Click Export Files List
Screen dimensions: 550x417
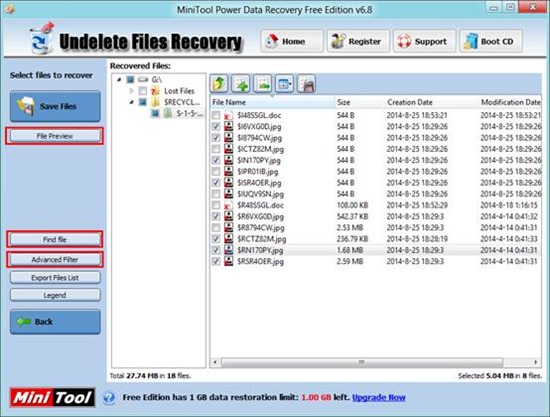click(55, 278)
